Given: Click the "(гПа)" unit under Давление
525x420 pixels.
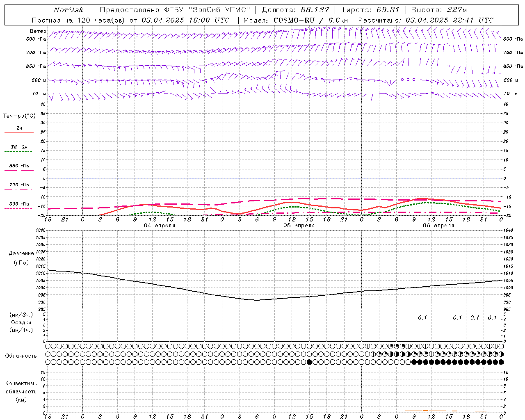Looking at the screenshot, I should [x=21, y=262].
